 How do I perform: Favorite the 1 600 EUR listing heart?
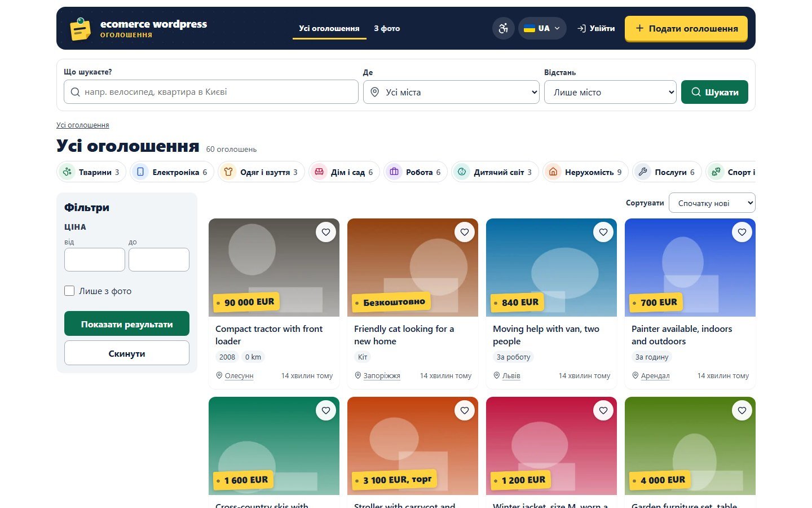(x=326, y=410)
